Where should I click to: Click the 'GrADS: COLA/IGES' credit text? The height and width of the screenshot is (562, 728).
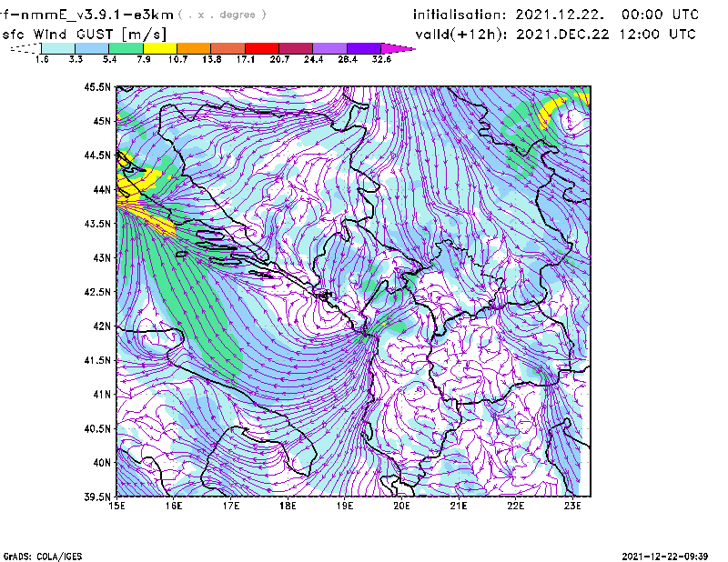click(x=43, y=557)
